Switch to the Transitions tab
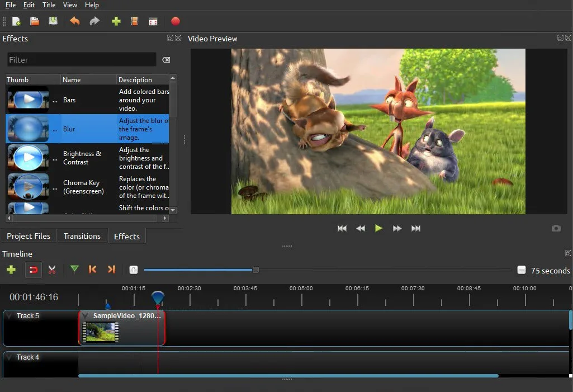The height and width of the screenshot is (392, 573). pyautogui.click(x=82, y=235)
